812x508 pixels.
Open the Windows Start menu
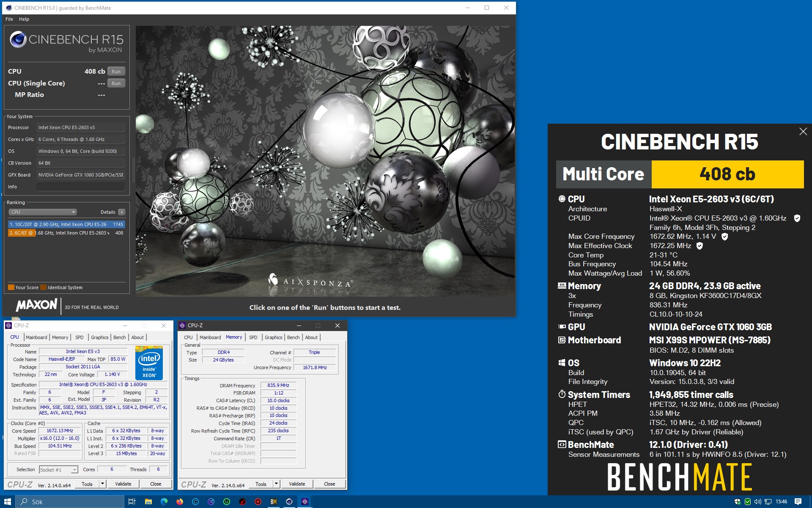(7, 502)
